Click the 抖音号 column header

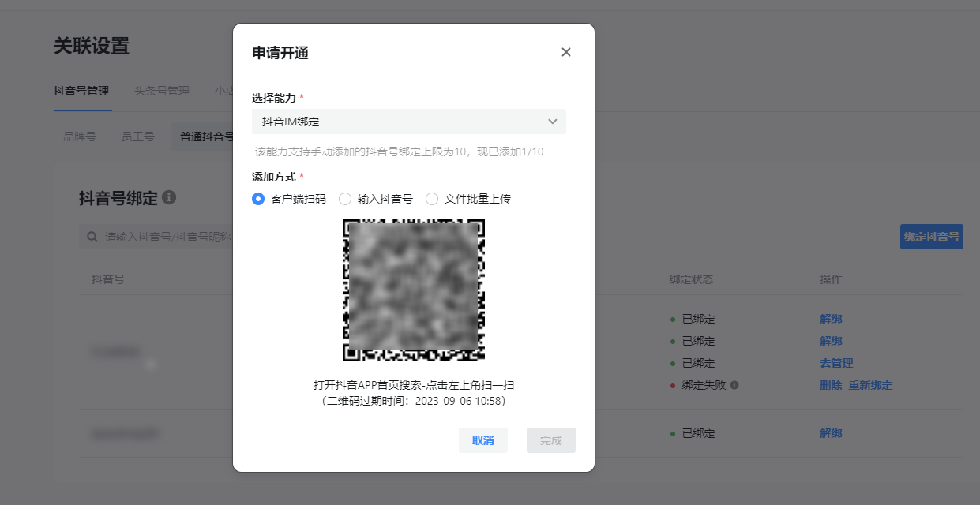coord(108,279)
